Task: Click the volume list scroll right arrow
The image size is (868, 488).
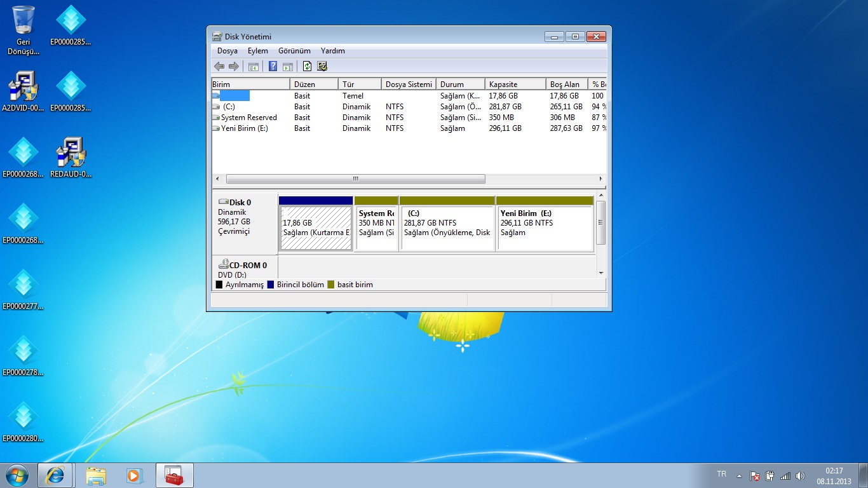Action: point(601,179)
